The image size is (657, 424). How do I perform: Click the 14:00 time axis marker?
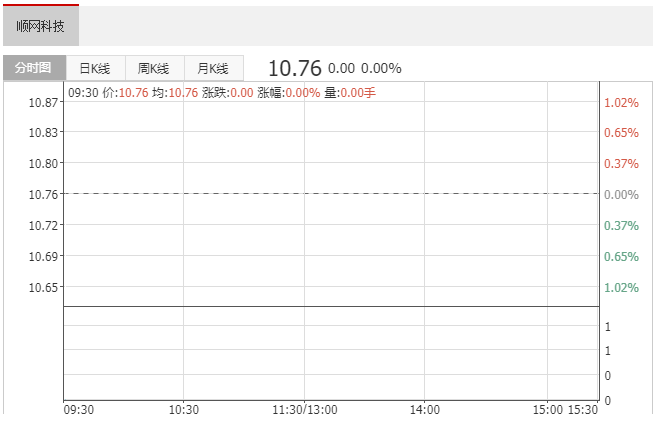(424, 410)
